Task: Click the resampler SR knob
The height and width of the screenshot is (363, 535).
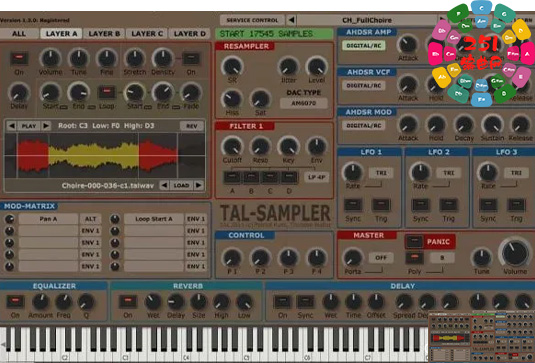Action: pyautogui.click(x=232, y=66)
